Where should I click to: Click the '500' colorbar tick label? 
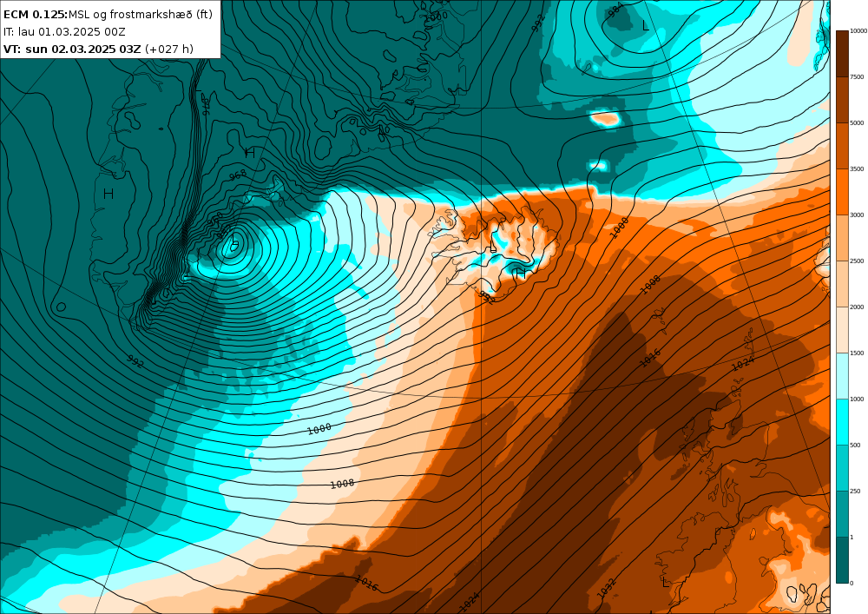(855, 445)
